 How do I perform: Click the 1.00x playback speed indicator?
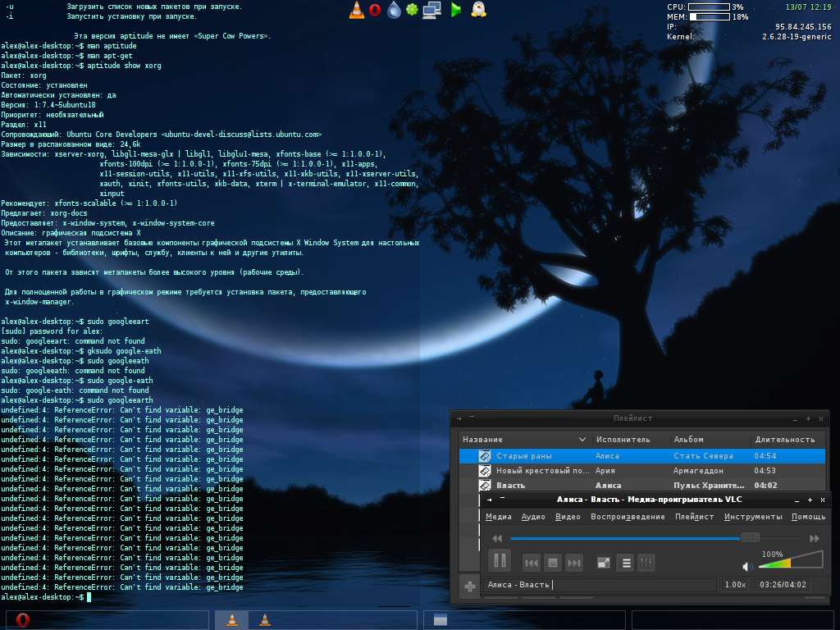pos(735,585)
